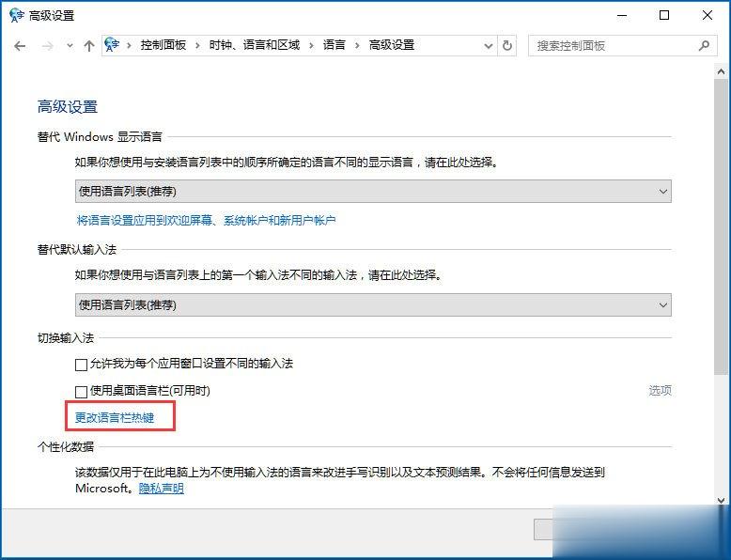
Task: Enable 允许我为每个应用窗口设置不同的输入法 checkbox
Action: 81,365
